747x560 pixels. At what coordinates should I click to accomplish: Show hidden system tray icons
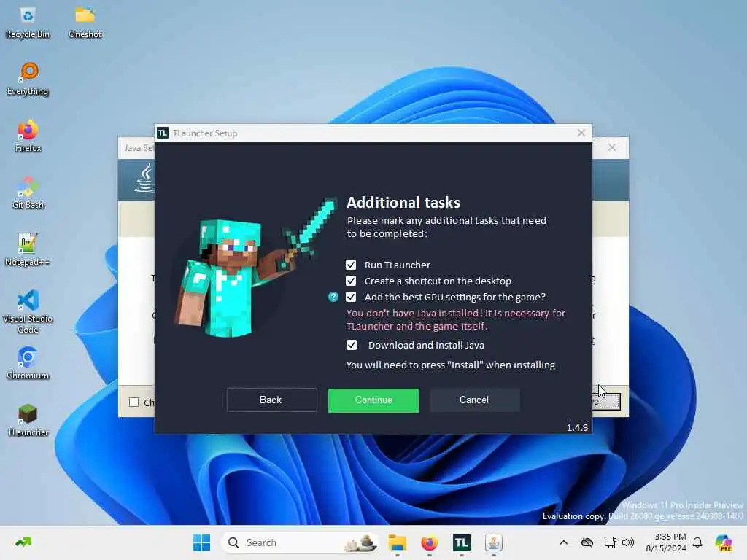[564, 542]
